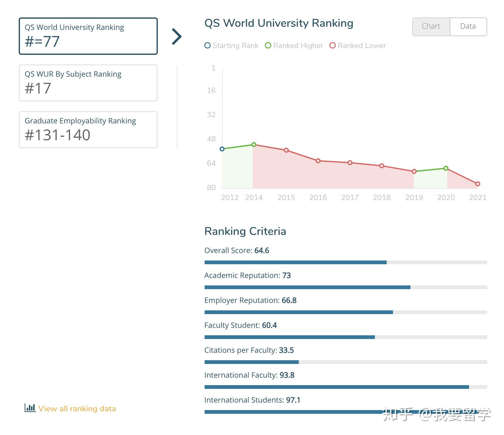Click the 2021 data point on the chart
Viewport: 504px width, 435px height.
point(478,184)
